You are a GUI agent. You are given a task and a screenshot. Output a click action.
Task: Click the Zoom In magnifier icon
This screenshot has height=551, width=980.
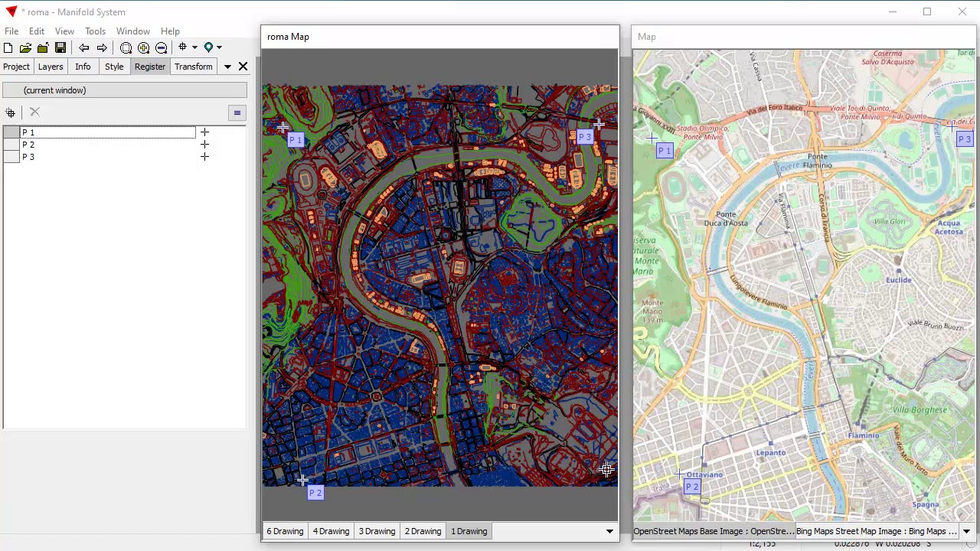click(x=143, y=47)
